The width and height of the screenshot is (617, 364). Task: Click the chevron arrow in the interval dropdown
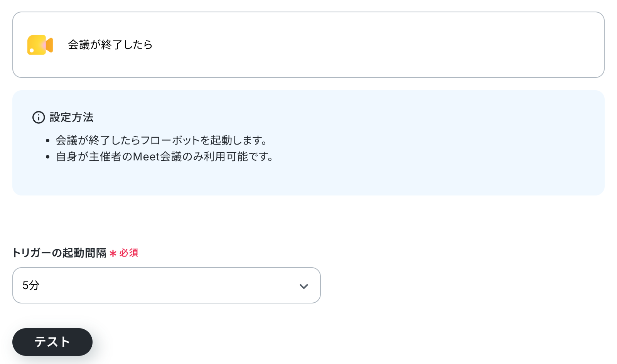tap(304, 286)
